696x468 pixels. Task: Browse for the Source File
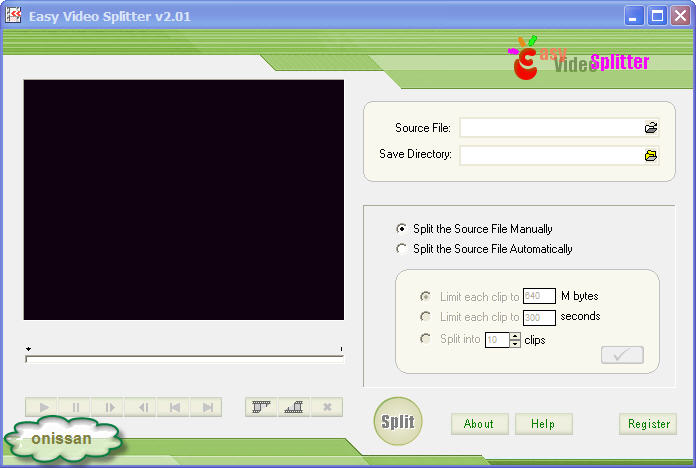point(651,128)
